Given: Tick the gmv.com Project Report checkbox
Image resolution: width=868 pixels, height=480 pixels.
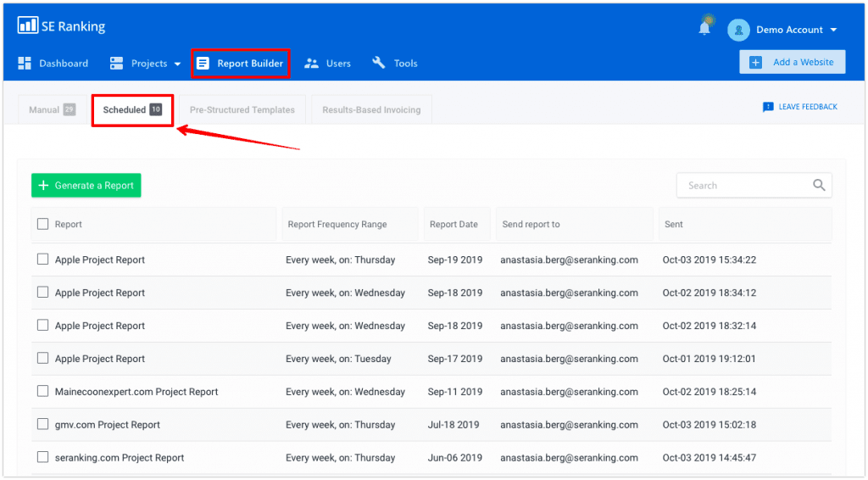Looking at the screenshot, I should pyautogui.click(x=42, y=423).
